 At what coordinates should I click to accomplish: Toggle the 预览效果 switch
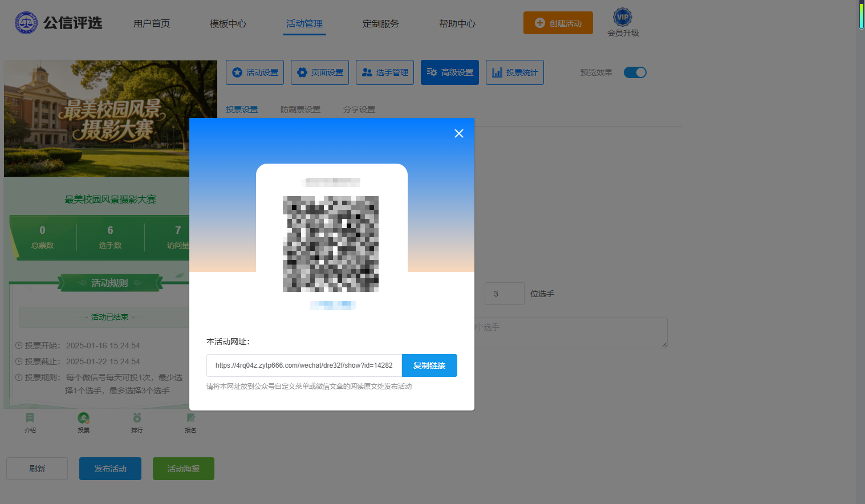tap(635, 72)
